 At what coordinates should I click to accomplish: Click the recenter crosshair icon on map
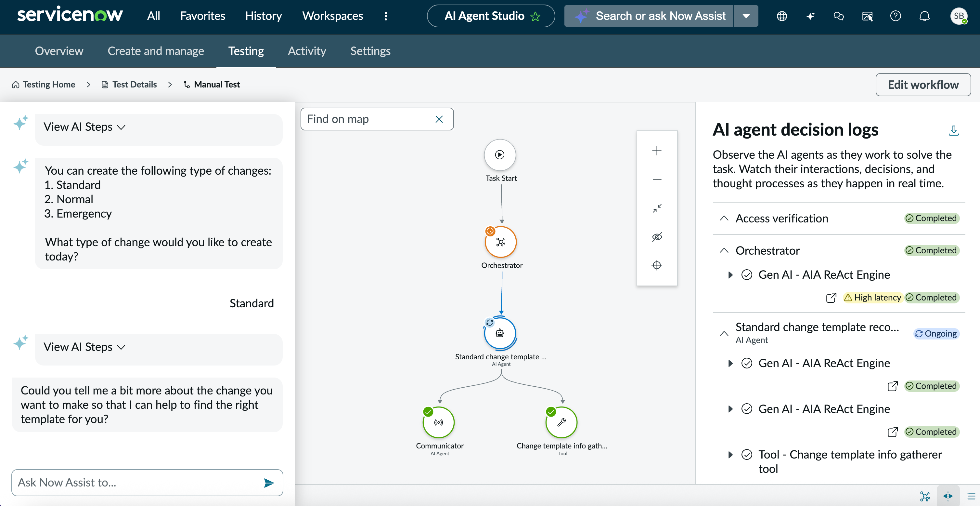tap(657, 265)
